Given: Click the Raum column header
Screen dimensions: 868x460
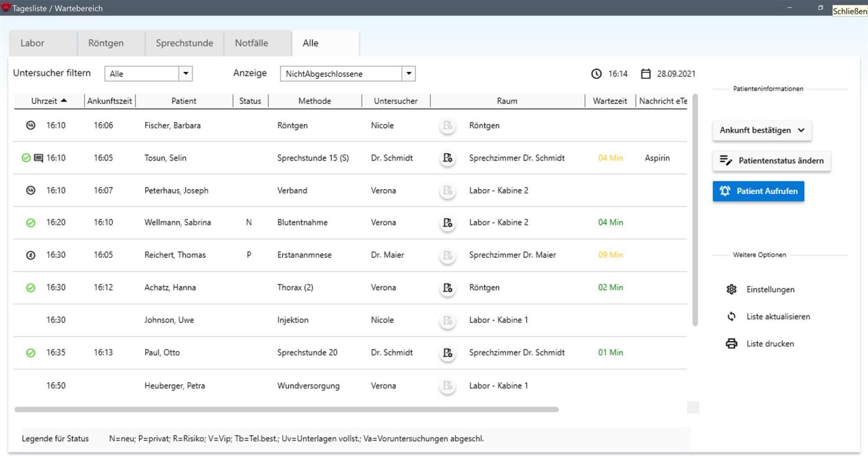Looking at the screenshot, I should click(507, 101).
